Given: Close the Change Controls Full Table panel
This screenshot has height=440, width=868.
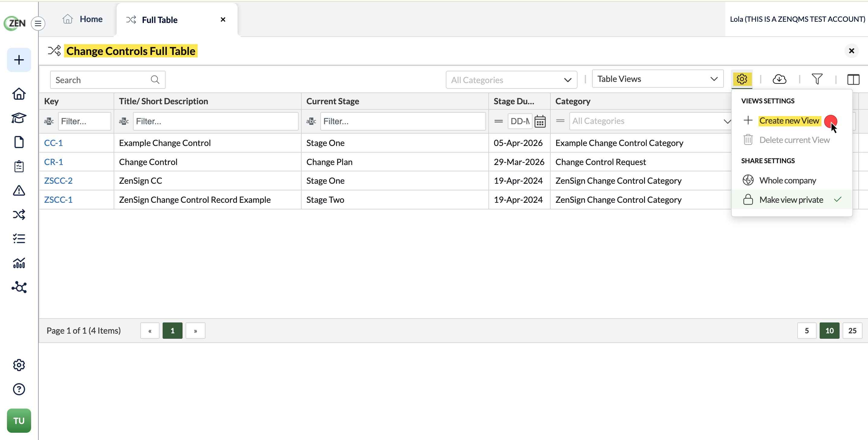Looking at the screenshot, I should 851,51.
